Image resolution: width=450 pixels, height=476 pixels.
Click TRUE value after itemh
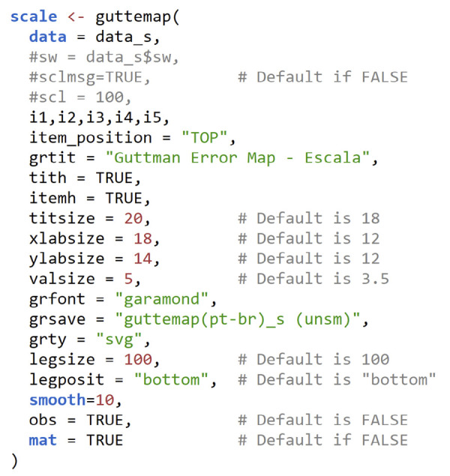pos(124,198)
